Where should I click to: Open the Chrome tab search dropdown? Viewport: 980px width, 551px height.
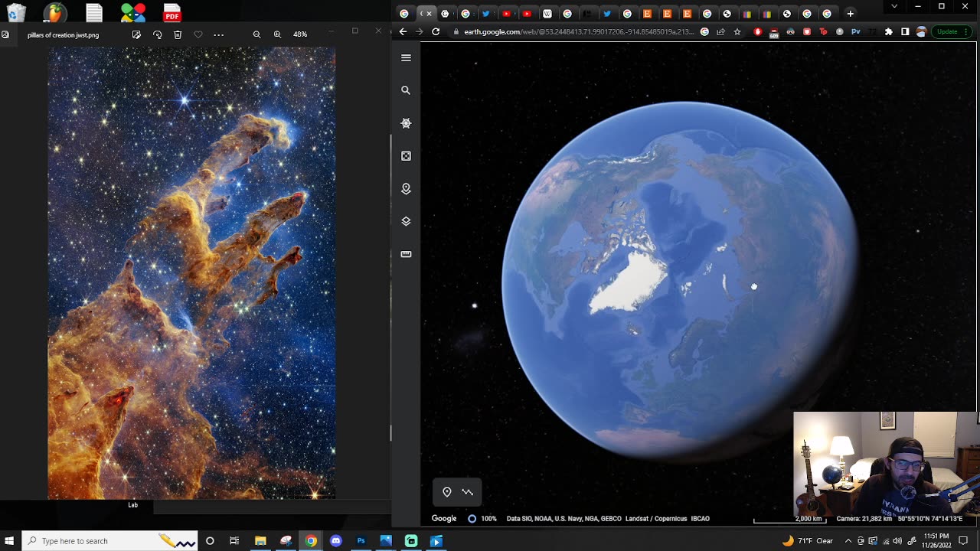tap(894, 7)
